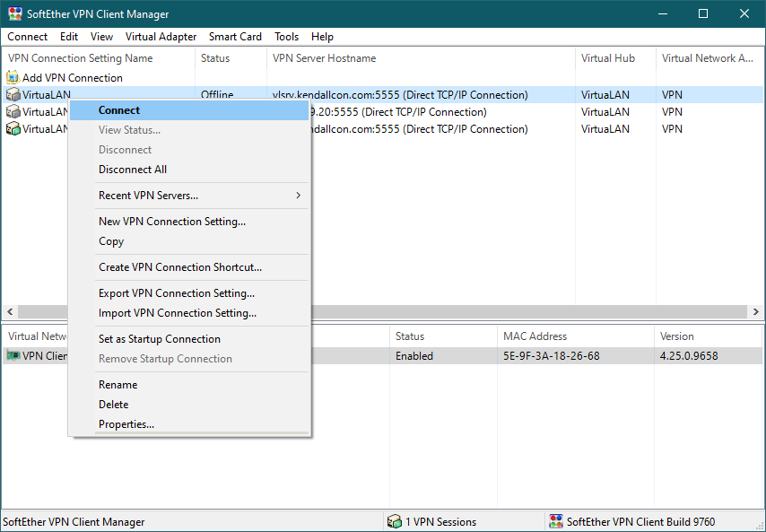The width and height of the screenshot is (766, 532).
Task: Click the third VirtuaLAN connection icon
Action: coord(13,129)
